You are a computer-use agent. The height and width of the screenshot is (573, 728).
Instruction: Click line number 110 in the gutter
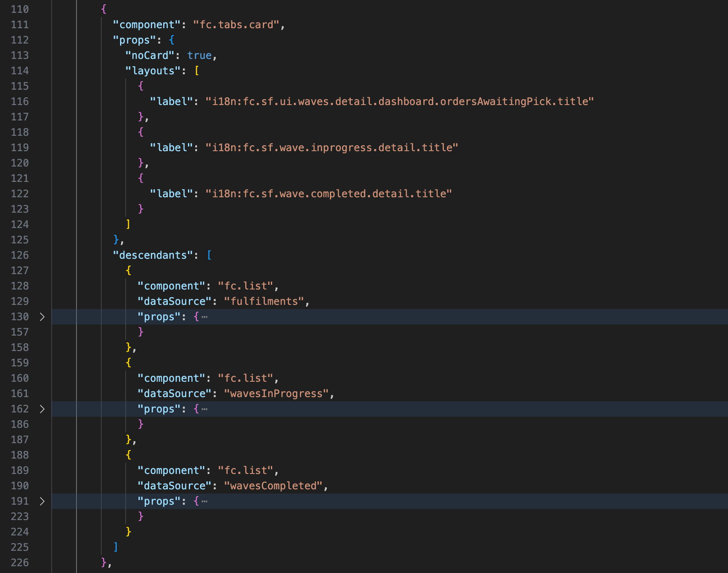click(20, 9)
